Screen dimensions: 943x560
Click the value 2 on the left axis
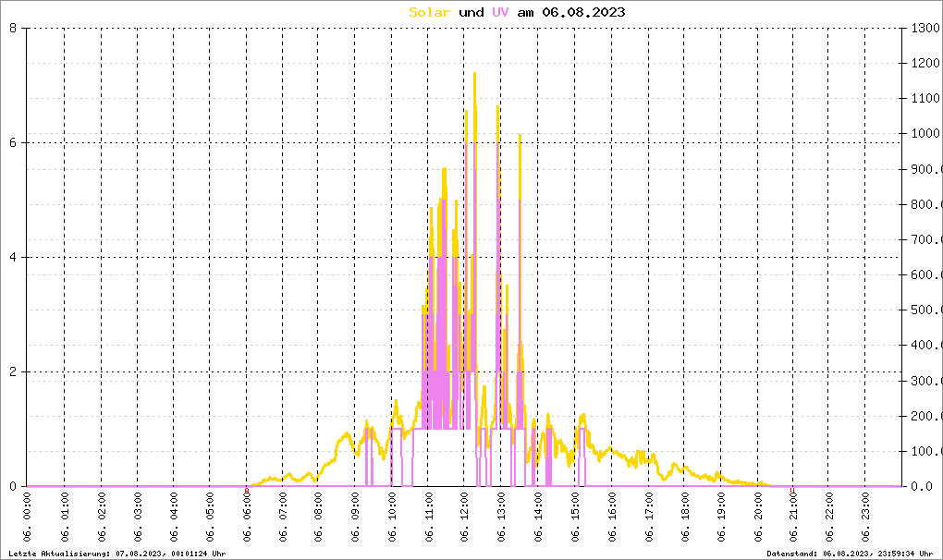[13, 371]
